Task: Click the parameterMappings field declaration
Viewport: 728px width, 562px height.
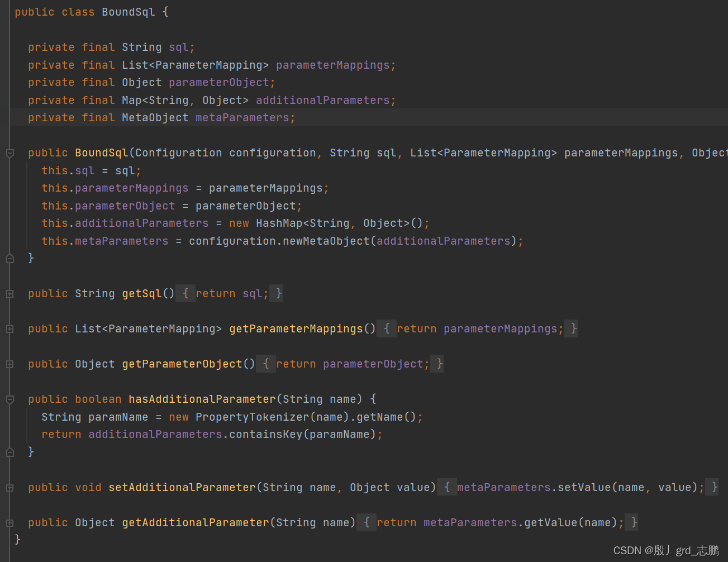Action: pyautogui.click(x=336, y=65)
